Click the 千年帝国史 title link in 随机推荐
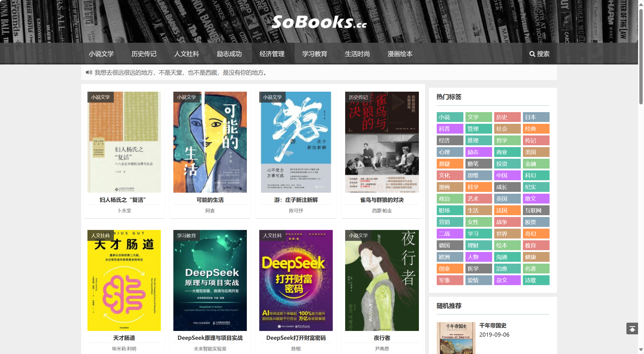This screenshot has width=644, height=354. (493, 326)
